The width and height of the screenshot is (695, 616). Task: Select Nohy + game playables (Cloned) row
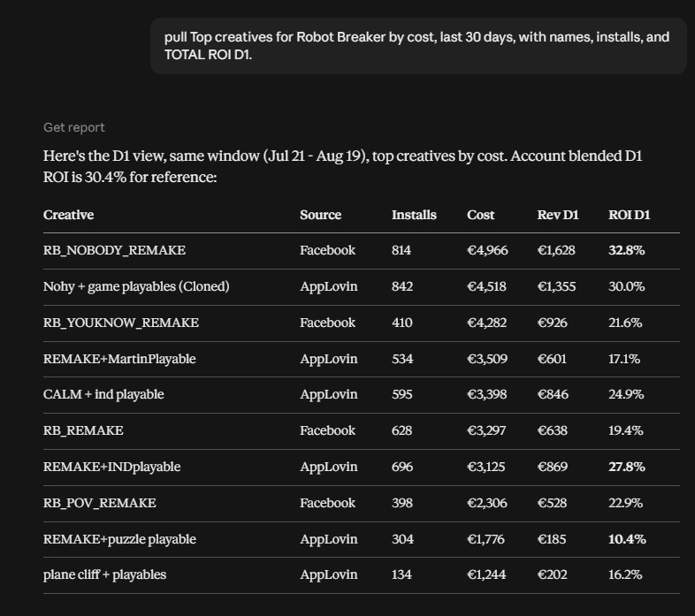pos(362,286)
